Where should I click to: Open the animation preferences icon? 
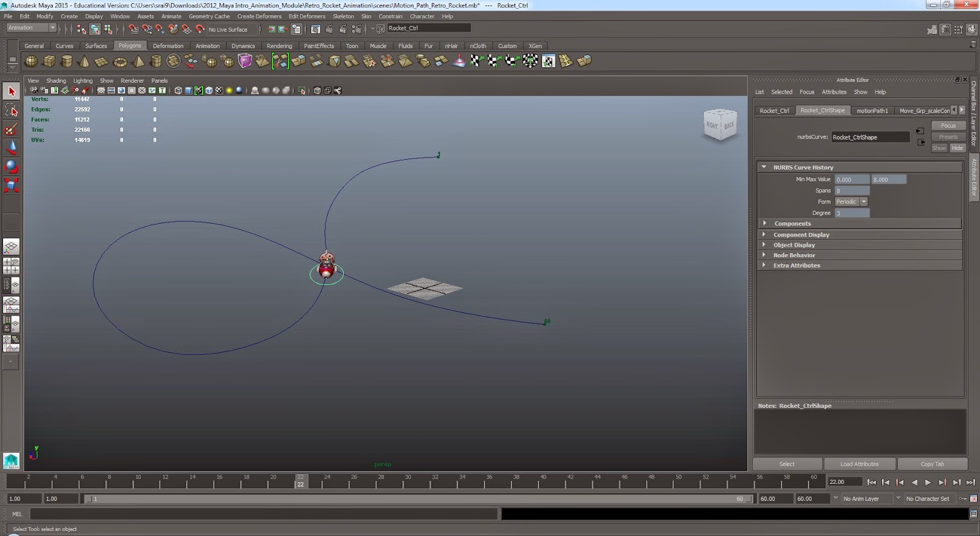click(973, 499)
